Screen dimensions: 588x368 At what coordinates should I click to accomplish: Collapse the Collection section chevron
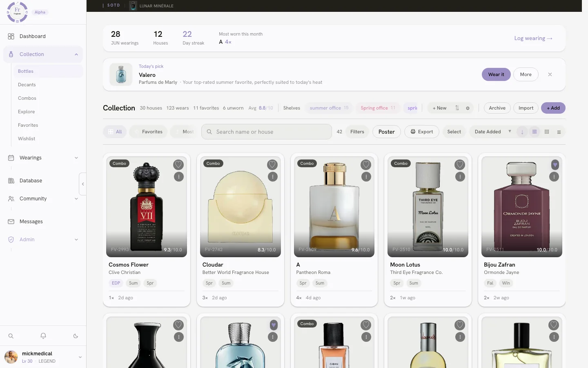(76, 54)
